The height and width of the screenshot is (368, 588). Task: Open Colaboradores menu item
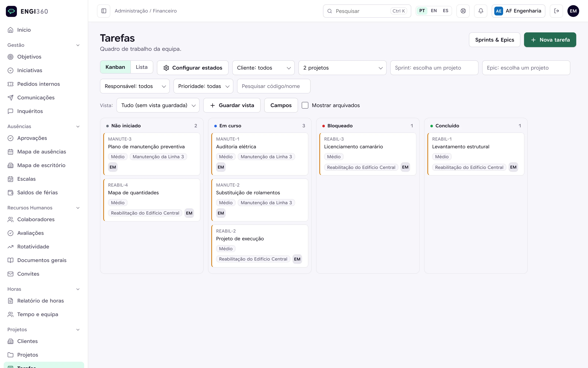tap(44, 219)
